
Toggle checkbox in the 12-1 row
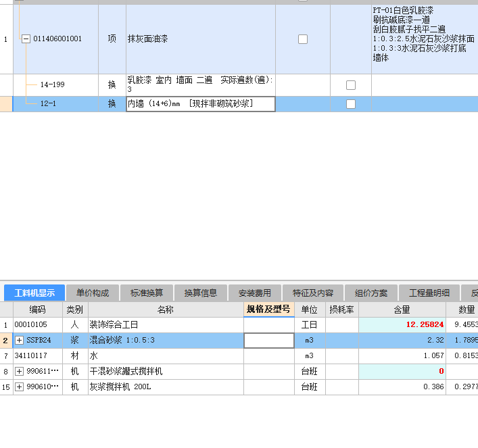(x=351, y=104)
